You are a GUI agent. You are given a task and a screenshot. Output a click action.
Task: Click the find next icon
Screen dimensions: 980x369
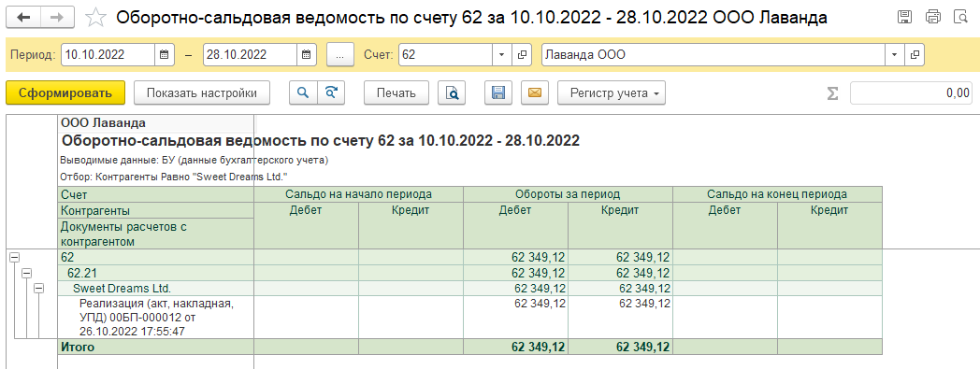pos(331,93)
